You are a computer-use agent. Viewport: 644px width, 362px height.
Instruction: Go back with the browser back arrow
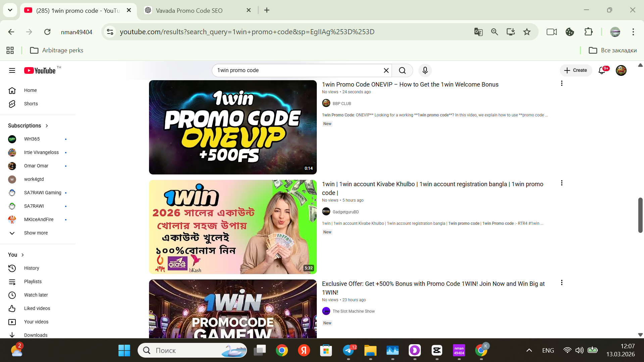coord(11,32)
